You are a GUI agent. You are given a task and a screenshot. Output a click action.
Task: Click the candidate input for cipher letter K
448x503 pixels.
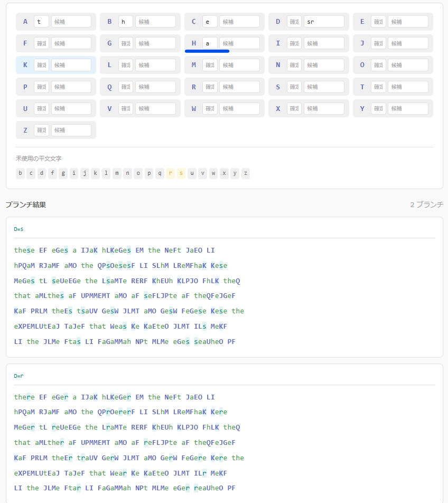71,65
